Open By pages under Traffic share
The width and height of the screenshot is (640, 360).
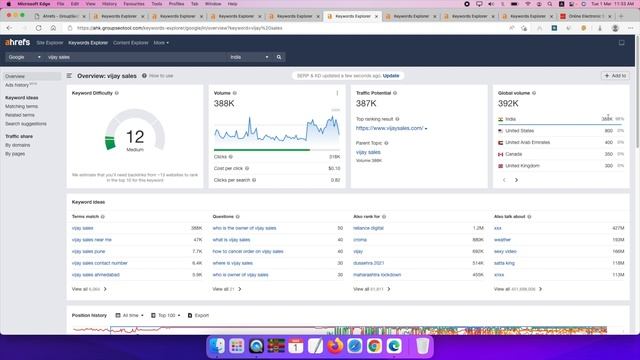click(x=15, y=154)
